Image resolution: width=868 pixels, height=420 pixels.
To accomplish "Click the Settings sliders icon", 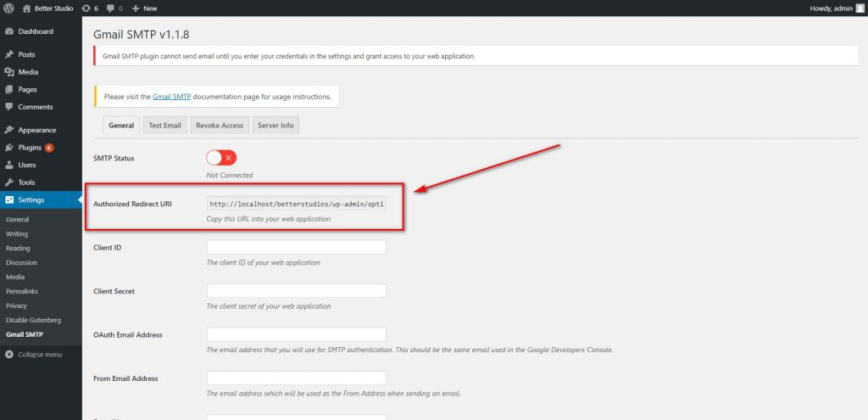I will (8, 200).
